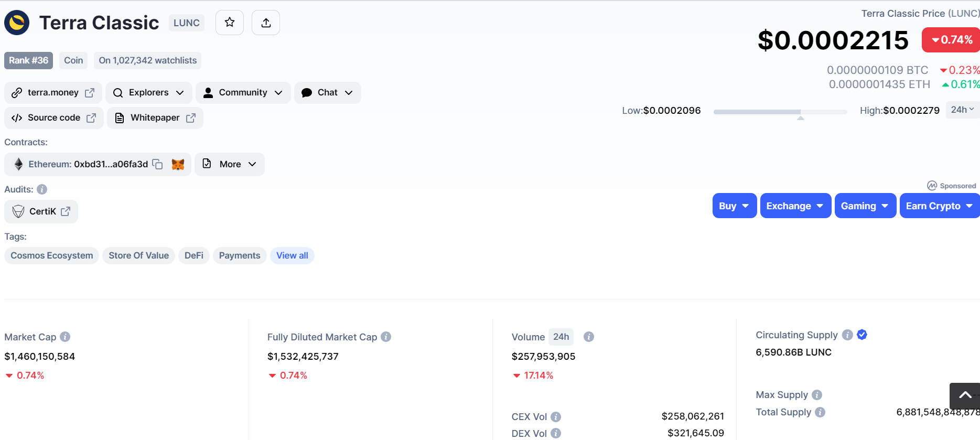Open the Gaming dropdown button
The width and height of the screenshot is (980, 440).
[865, 206]
